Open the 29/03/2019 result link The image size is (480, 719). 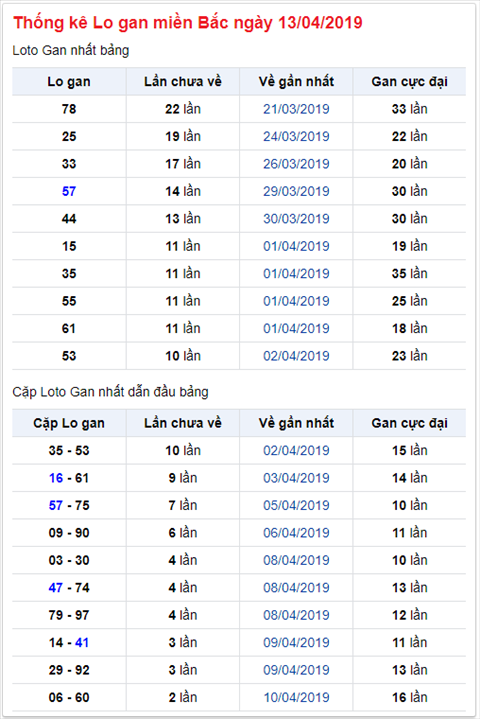pyautogui.click(x=296, y=191)
